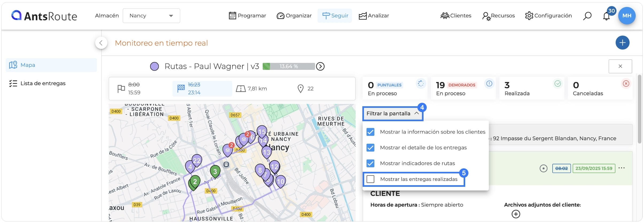The height and width of the screenshot is (224, 644).
Task: Check Mostrar las entregas realizadas
Action: tap(370, 179)
